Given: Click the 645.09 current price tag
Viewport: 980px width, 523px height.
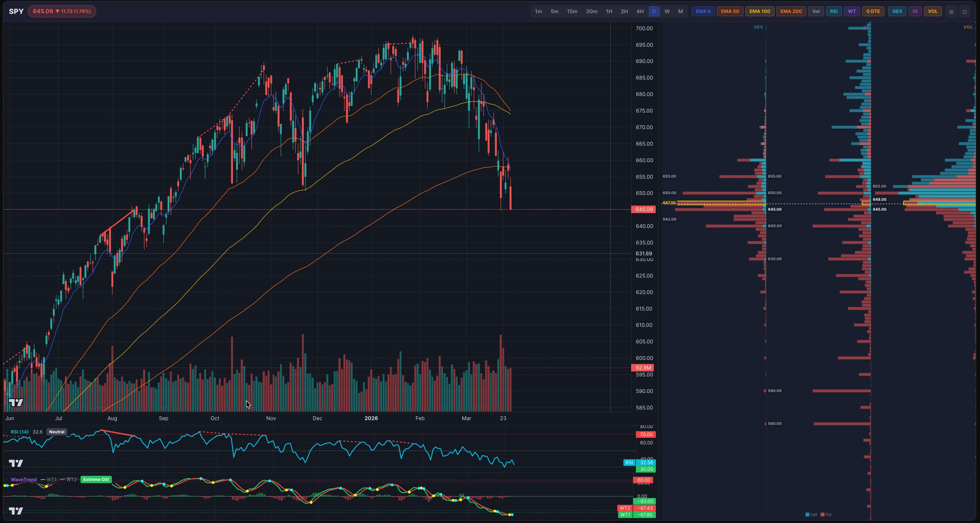Looking at the screenshot, I should 643,210.
